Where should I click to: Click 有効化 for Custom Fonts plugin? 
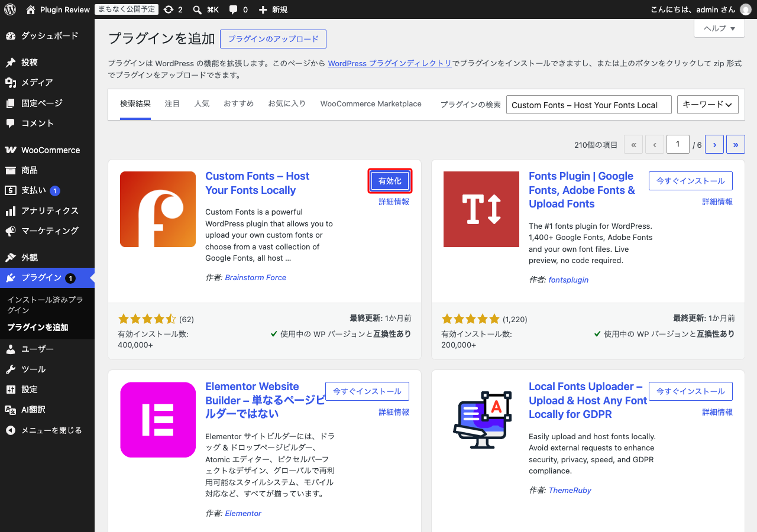point(390,181)
